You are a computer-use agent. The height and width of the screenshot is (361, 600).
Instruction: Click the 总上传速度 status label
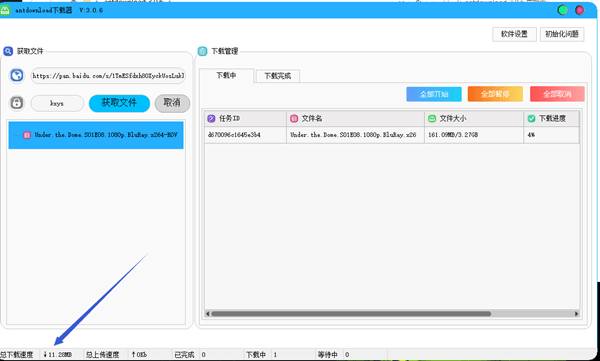(102, 354)
